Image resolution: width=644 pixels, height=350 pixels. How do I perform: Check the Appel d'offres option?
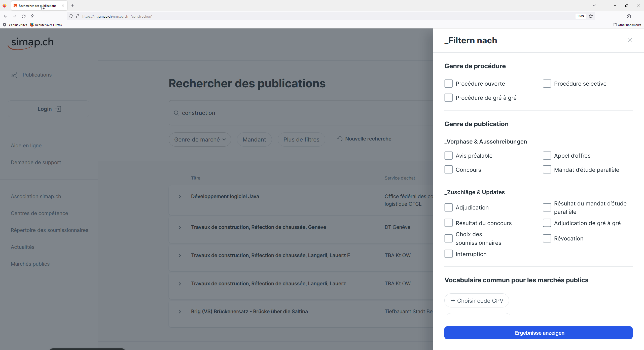(547, 156)
